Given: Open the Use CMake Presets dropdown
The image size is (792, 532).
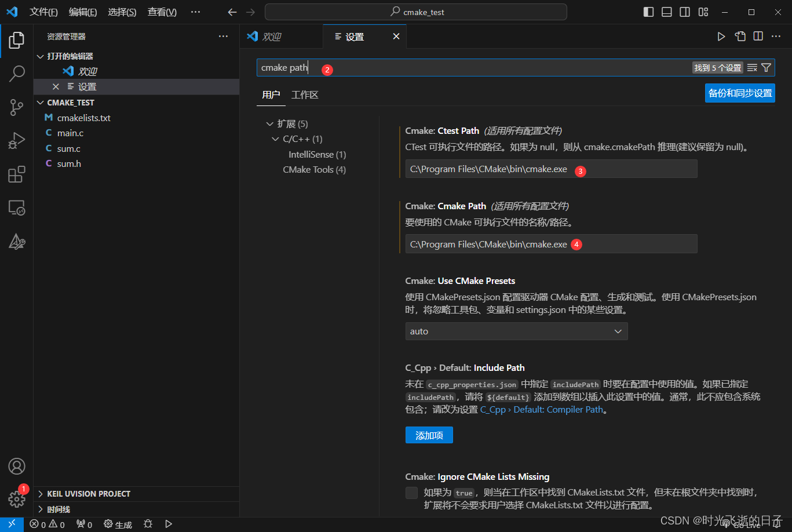Looking at the screenshot, I should pyautogui.click(x=516, y=331).
